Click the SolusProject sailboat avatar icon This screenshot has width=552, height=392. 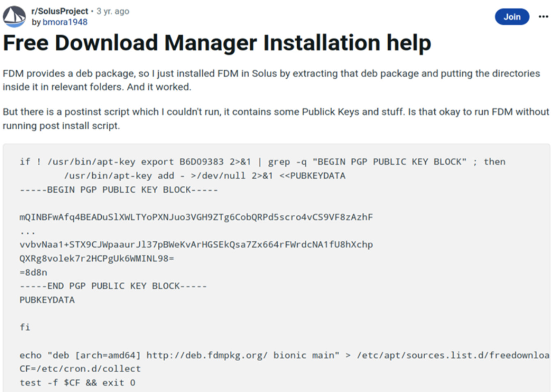14,16
